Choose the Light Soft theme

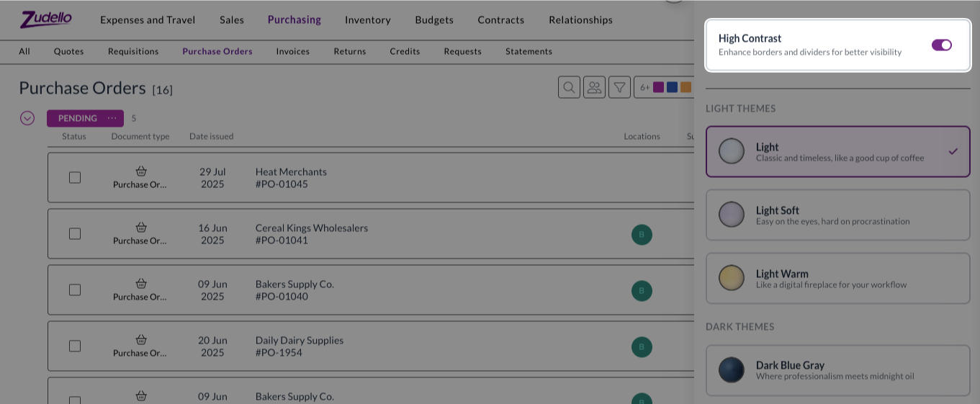[837, 215]
